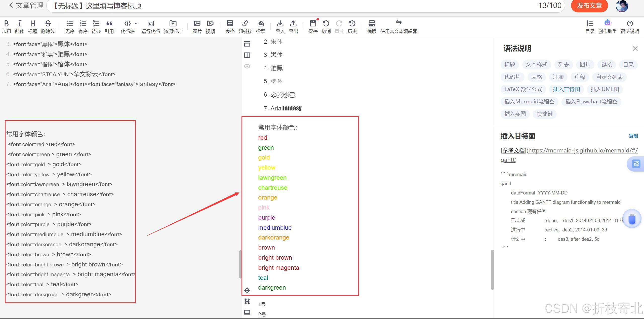Viewport: 644px width, 319px height.
Task: Go back to 文章管理 with chevron
Action: (x=11, y=5)
